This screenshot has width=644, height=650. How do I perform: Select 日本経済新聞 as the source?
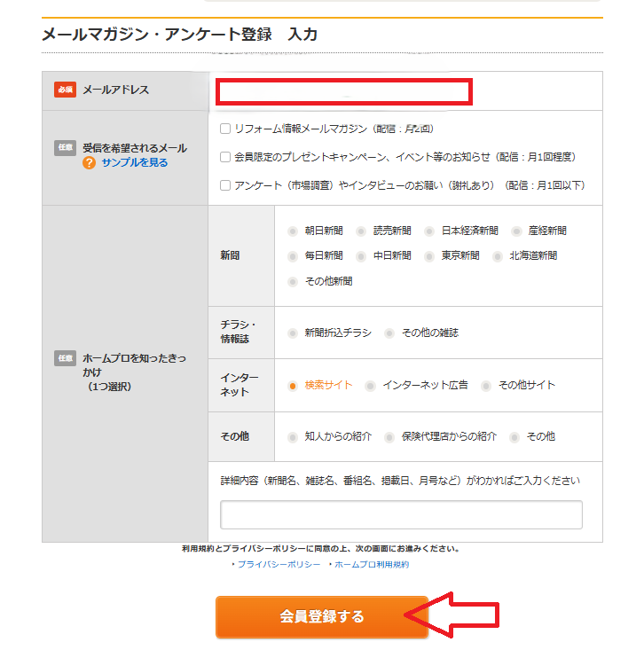[429, 231]
